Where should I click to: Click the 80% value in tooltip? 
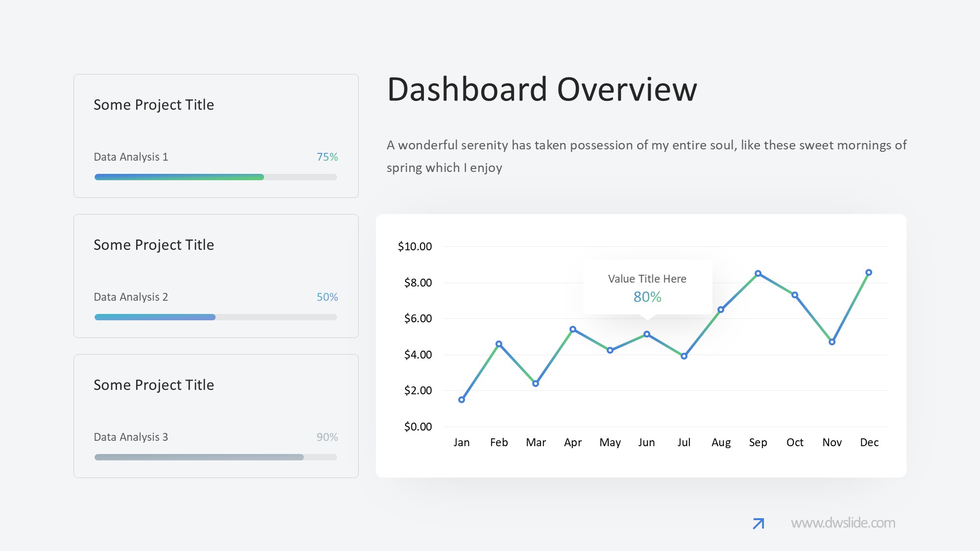(x=647, y=297)
